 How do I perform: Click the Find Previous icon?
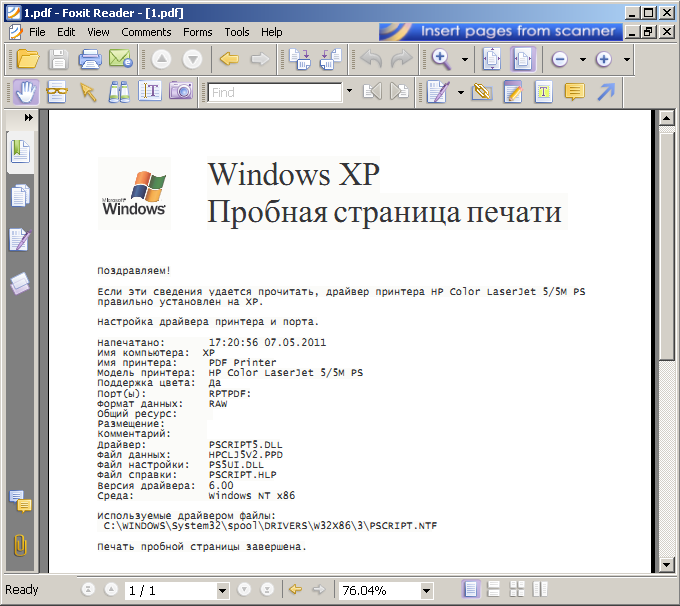[372, 92]
